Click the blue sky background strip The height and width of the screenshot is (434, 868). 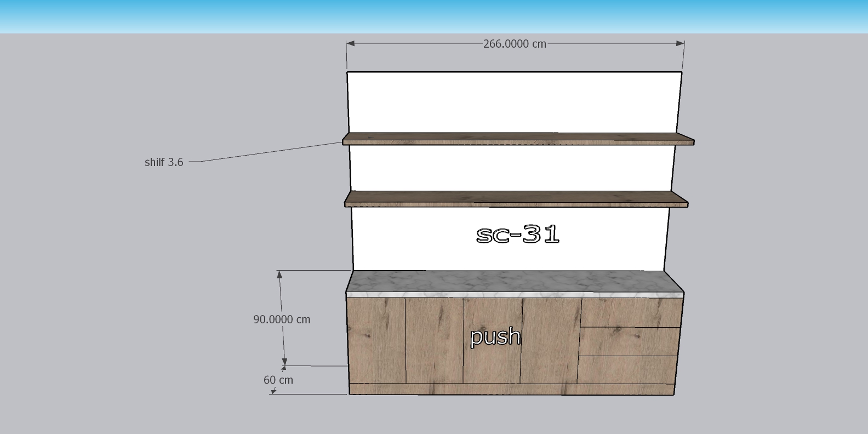(434, 16)
